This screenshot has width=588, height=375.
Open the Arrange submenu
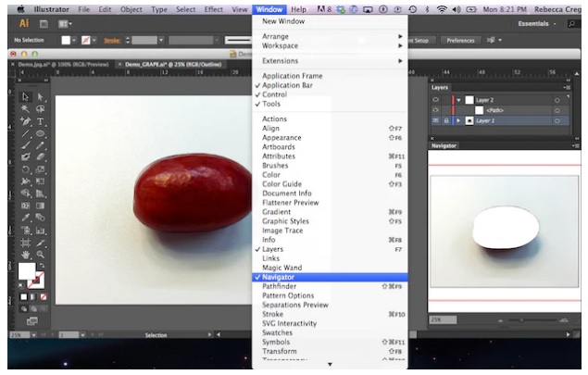pos(330,36)
